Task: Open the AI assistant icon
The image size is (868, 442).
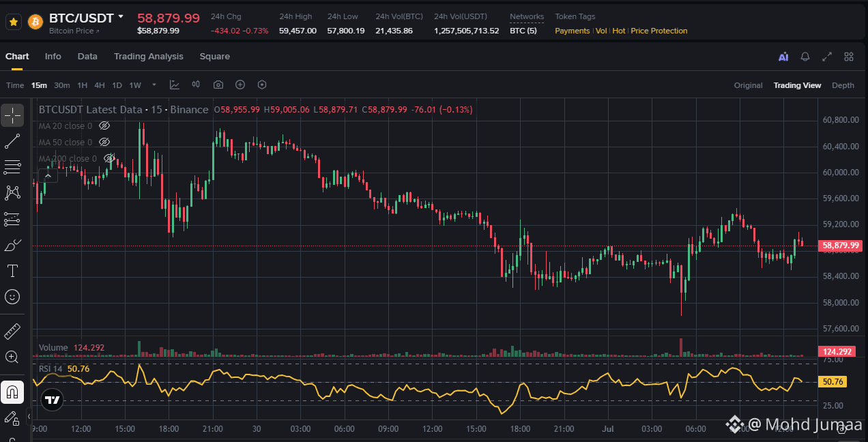Action: point(783,57)
